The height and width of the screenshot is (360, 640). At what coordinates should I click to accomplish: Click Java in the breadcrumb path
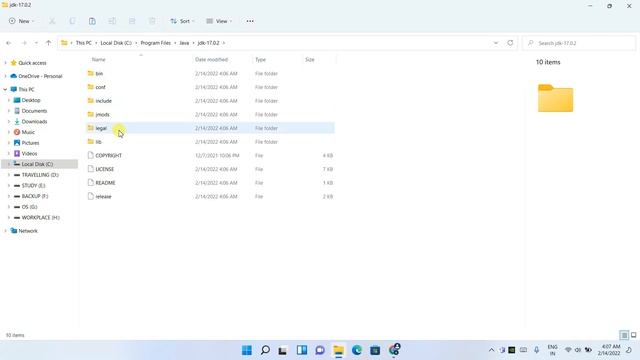184,43
